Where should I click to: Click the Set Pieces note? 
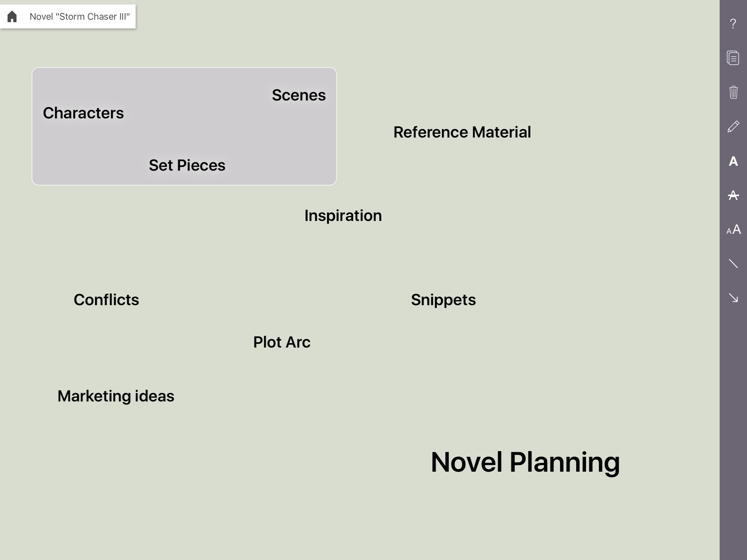coord(187,165)
